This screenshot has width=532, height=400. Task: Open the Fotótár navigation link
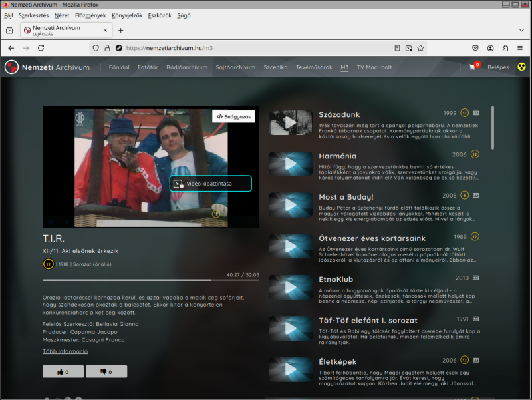148,67
